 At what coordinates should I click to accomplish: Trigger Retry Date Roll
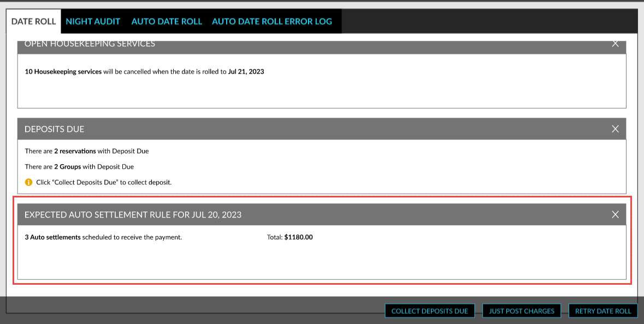pos(603,310)
